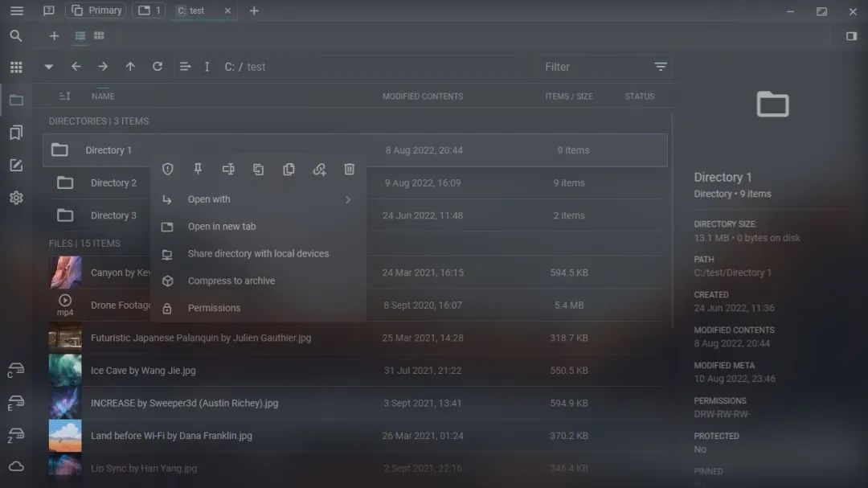The height and width of the screenshot is (488, 868).
Task: Go back to previous directory
Action: pos(76,67)
